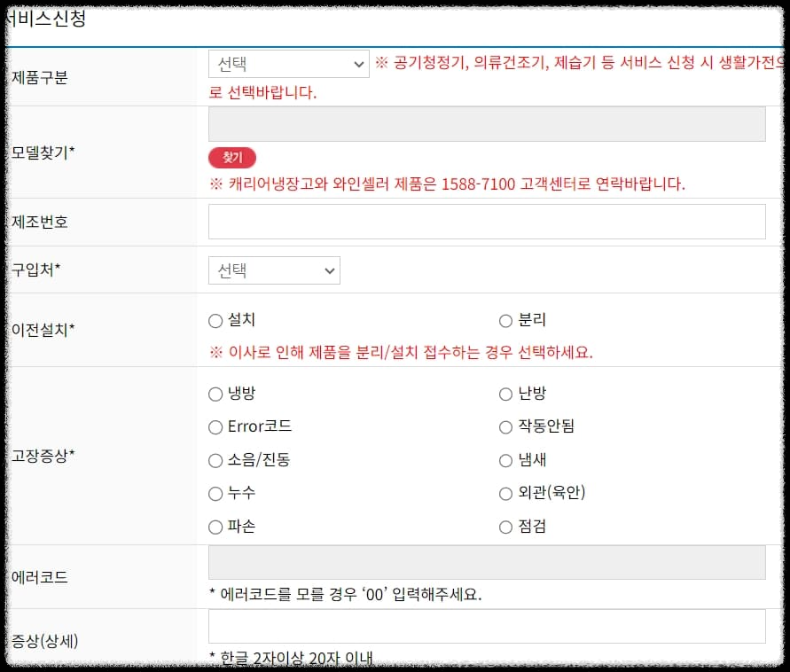The image size is (790, 672).
Task: Click the red 찾기 search button
Action: coord(232,158)
